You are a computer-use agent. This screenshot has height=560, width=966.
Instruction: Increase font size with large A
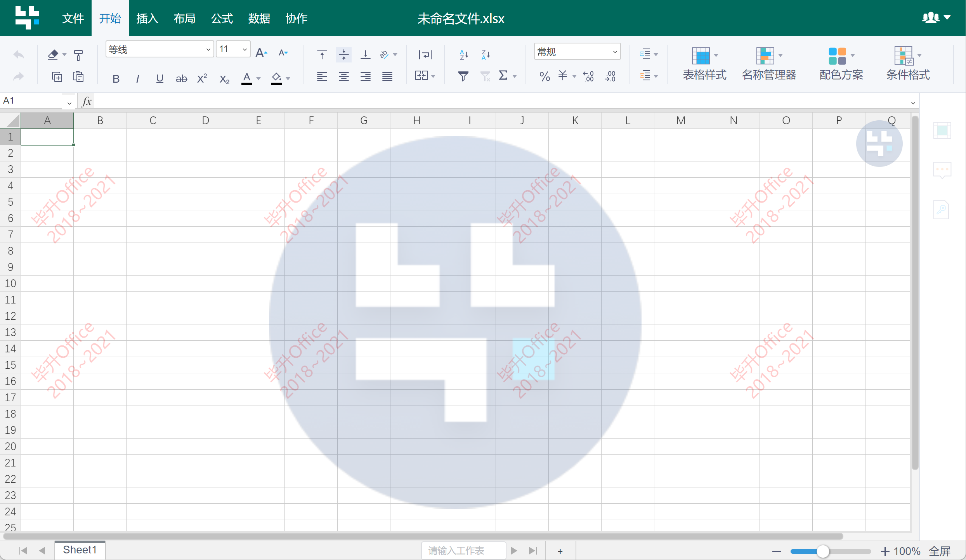click(x=262, y=53)
